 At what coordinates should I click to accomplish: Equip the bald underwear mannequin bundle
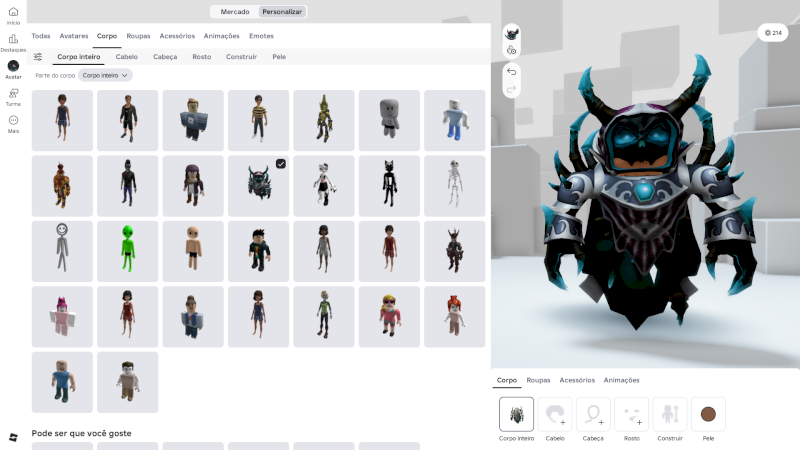click(193, 251)
